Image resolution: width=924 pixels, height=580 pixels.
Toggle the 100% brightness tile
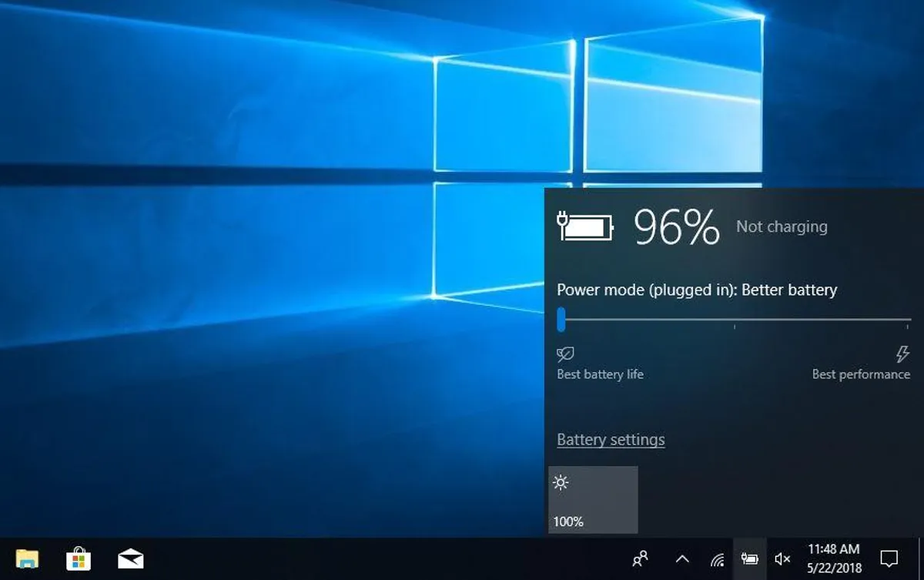point(593,499)
